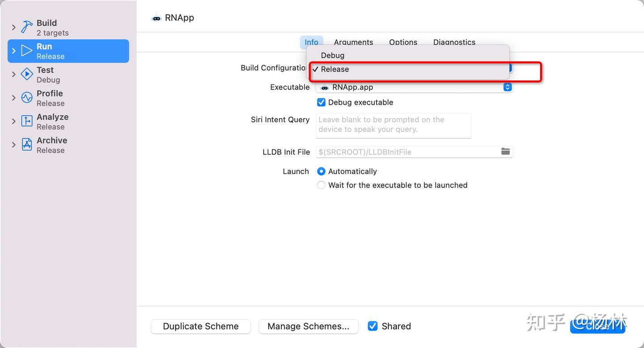644x348 pixels.
Task: Select Wait for the executable to be launched
Action: pos(321,185)
